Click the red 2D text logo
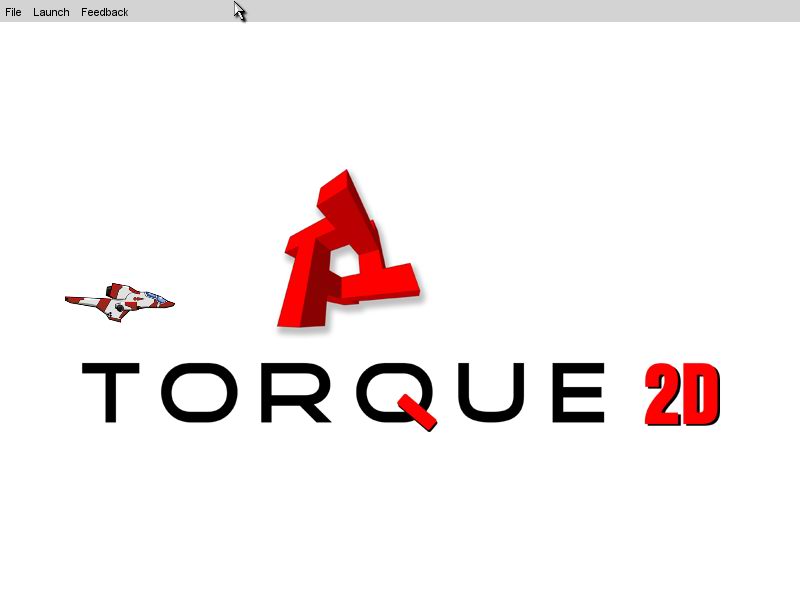Screen dimensions: 800x600 pyautogui.click(x=682, y=395)
